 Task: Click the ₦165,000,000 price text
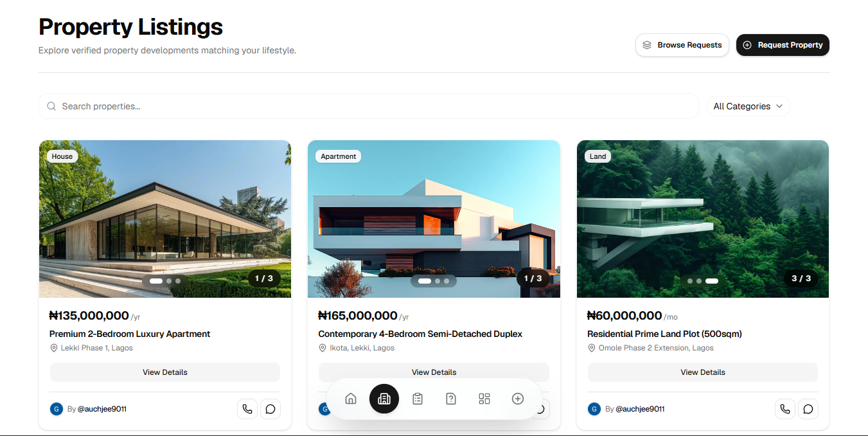point(358,316)
